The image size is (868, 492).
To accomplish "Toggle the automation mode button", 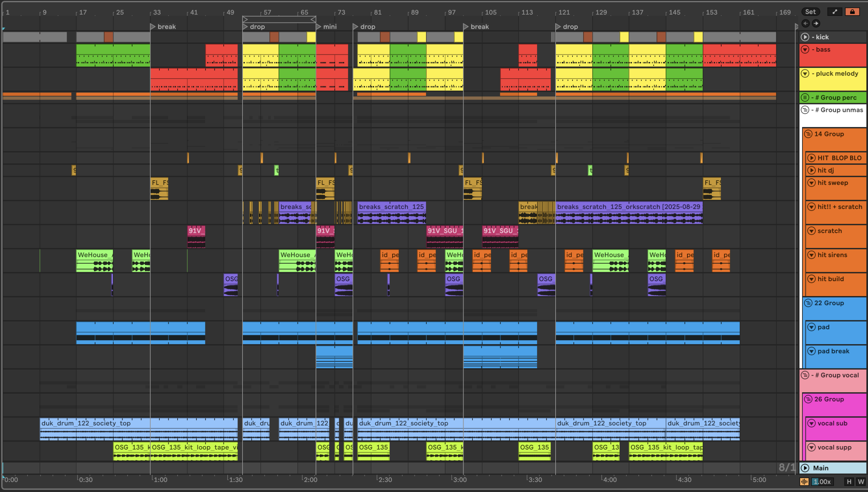I will tap(835, 12).
